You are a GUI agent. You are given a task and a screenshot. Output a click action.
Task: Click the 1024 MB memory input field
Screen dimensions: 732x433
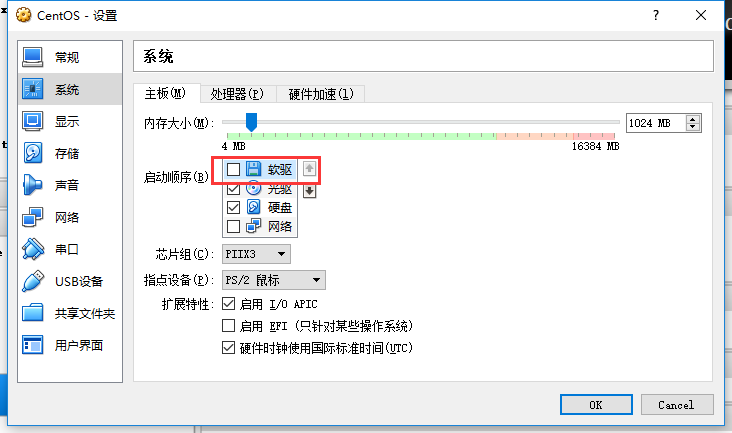[x=656, y=123]
